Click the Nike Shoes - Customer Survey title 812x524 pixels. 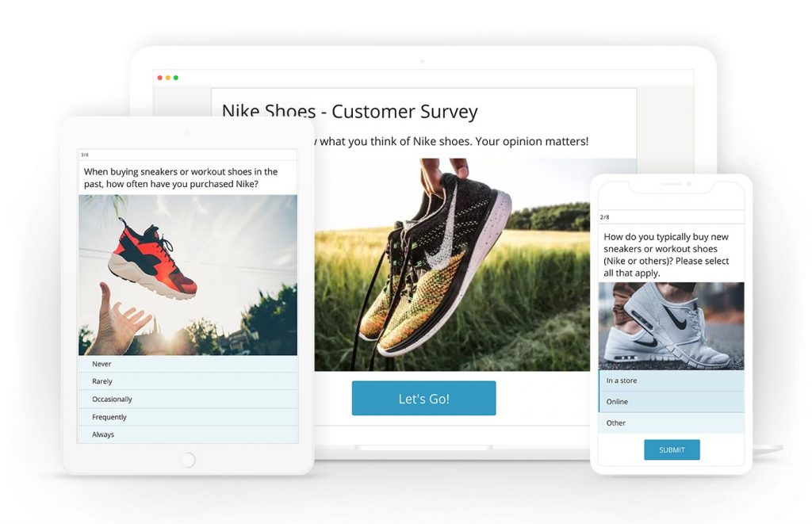coord(350,111)
